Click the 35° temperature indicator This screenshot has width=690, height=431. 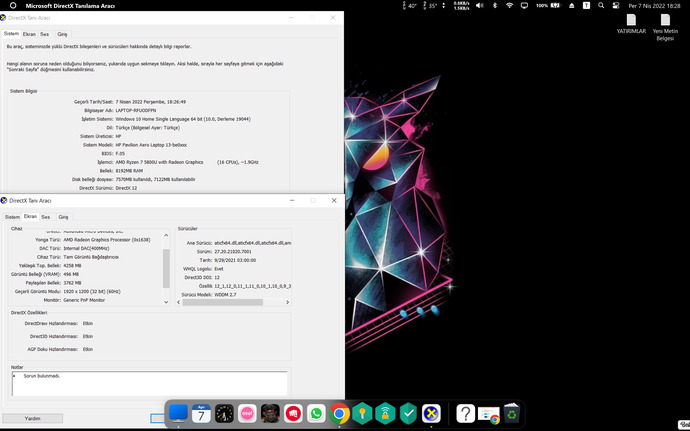(430, 6)
